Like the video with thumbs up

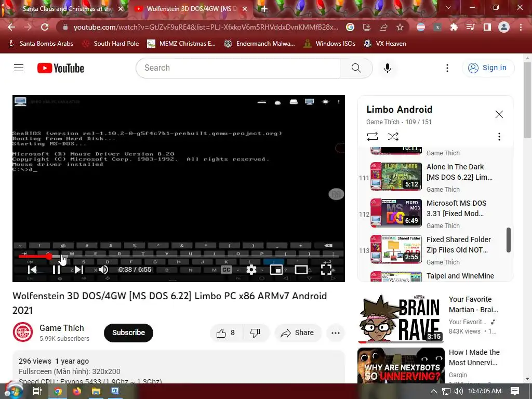(x=227, y=333)
